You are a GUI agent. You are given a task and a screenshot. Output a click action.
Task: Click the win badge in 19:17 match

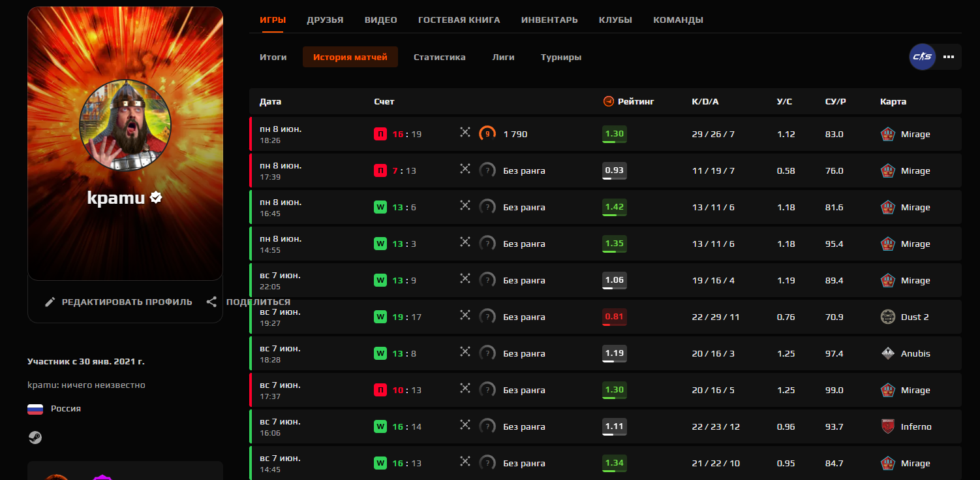pos(380,317)
